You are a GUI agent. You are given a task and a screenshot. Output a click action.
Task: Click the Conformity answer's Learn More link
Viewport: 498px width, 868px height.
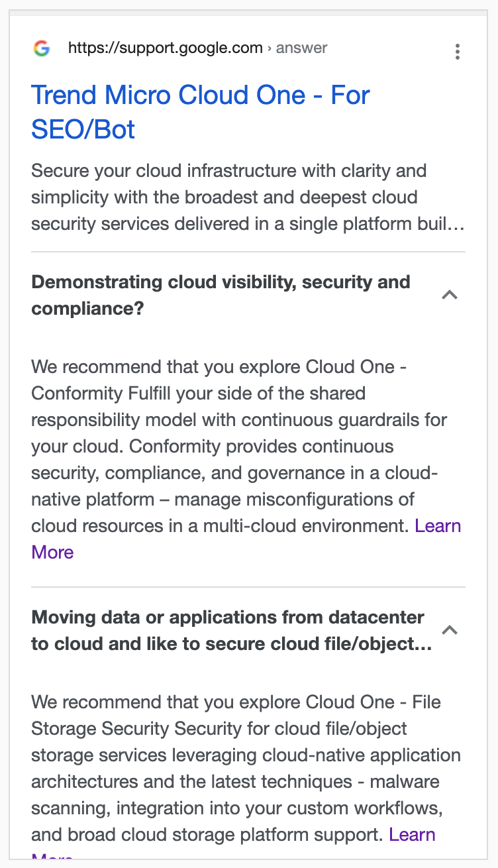pyautogui.click(x=438, y=526)
